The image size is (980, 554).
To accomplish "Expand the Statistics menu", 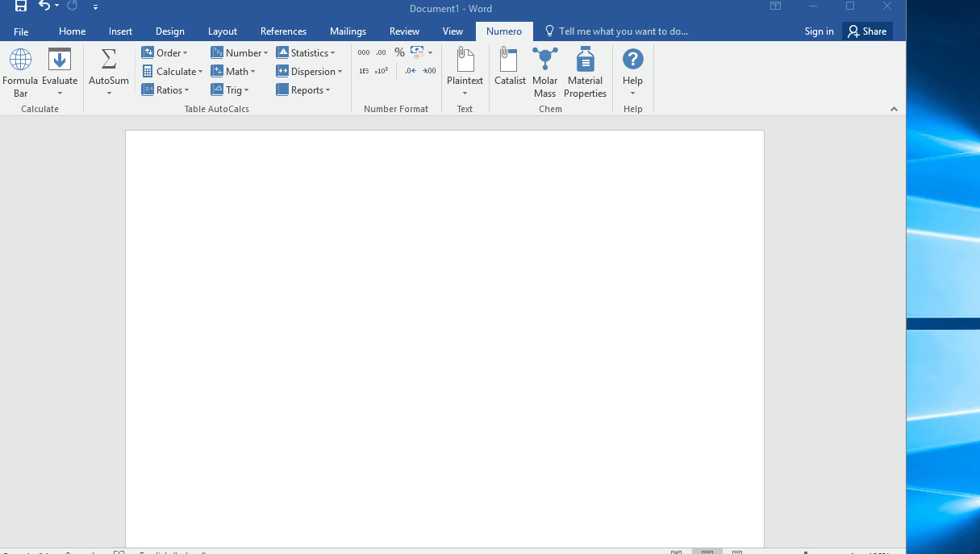I will coord(306,52).
